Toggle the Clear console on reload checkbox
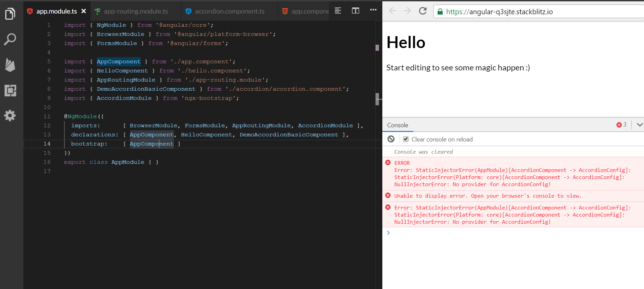Viewport: 644px width, 289px height. coord(406,139)
